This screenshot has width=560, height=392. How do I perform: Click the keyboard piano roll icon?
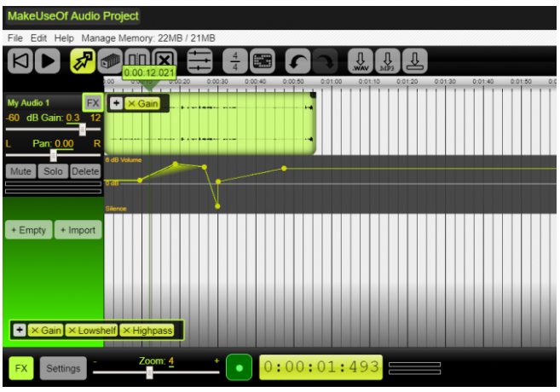coord(263,61)
